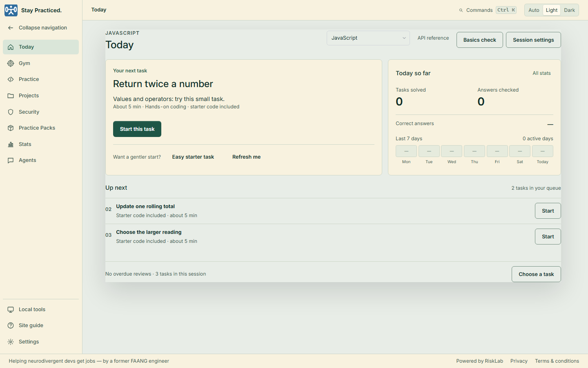Screen dimensions: 588x368
Task: Start the Update one rolling total task
Action: point(548,211)
